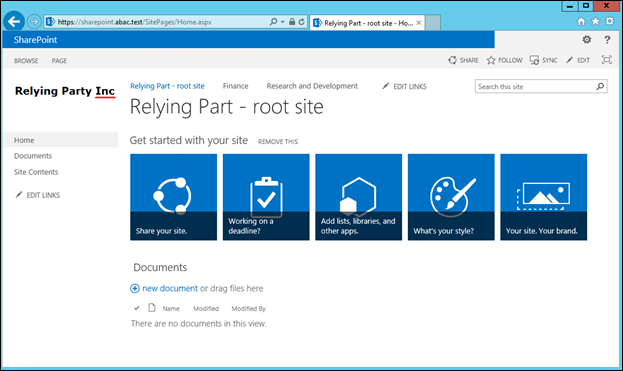Switch to the BROWSE ribbon tab
Viewport: 623px width, 371px height.
[x=26, y=61]
